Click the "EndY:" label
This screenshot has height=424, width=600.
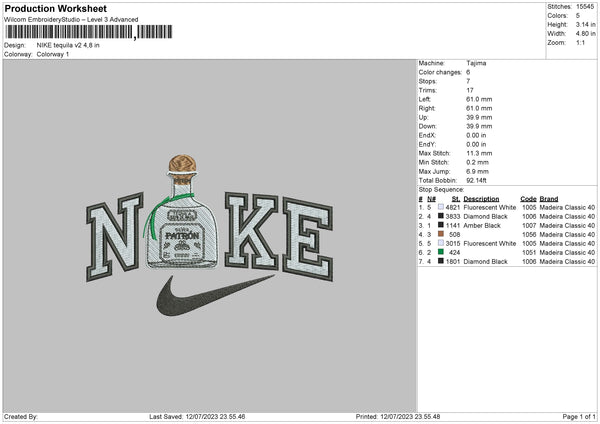coord(427,144)
